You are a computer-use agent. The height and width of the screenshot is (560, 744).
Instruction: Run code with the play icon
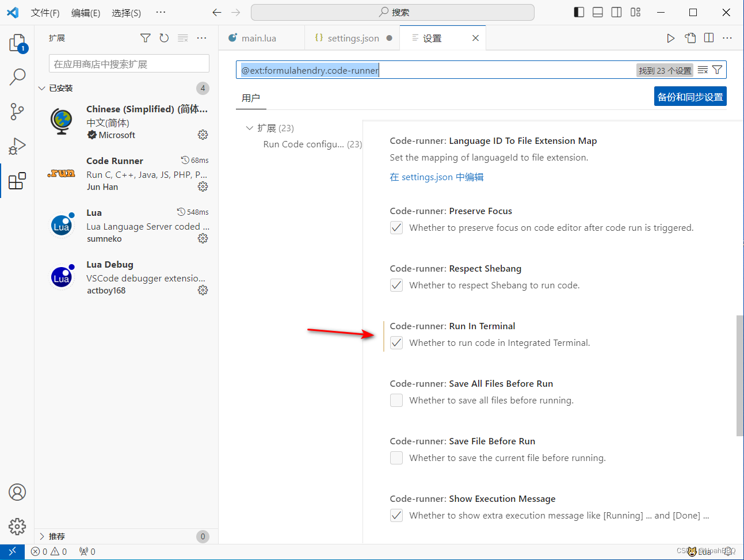670,38
